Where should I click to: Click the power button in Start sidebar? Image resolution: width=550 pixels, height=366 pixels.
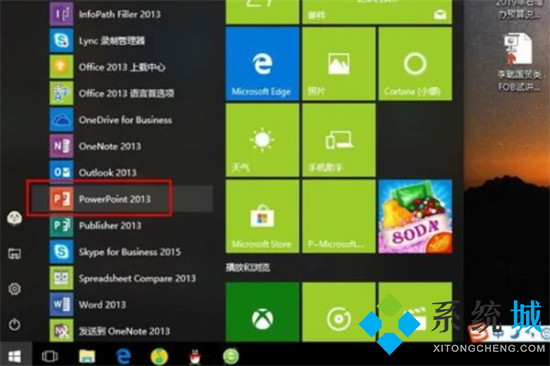[14, 324]
